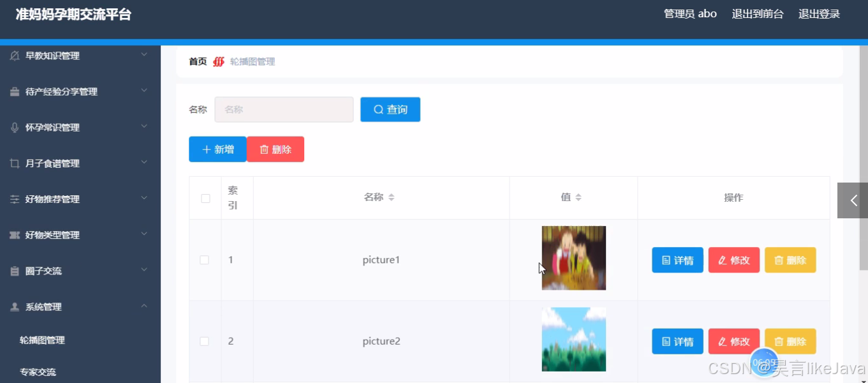The width and height of the screenshot is (868, 383).
Task: Click yellow 删除 for picture2
Action: (x=790, y=342)
